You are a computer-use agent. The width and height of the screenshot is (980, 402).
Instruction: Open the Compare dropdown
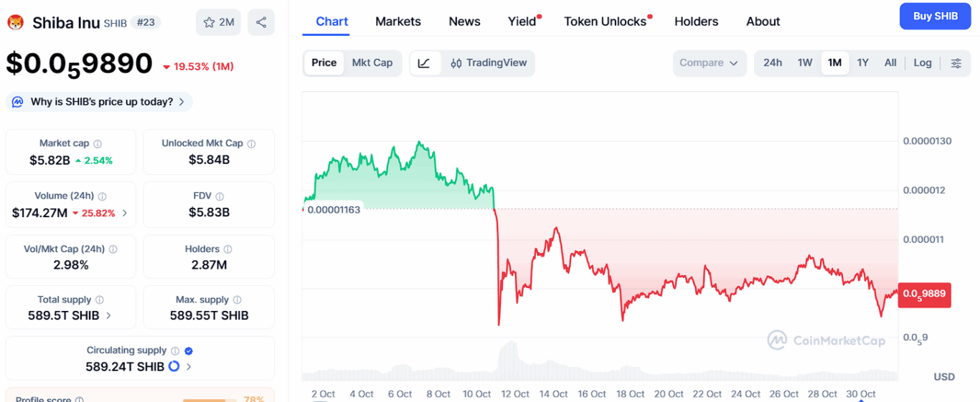point(709,63)
